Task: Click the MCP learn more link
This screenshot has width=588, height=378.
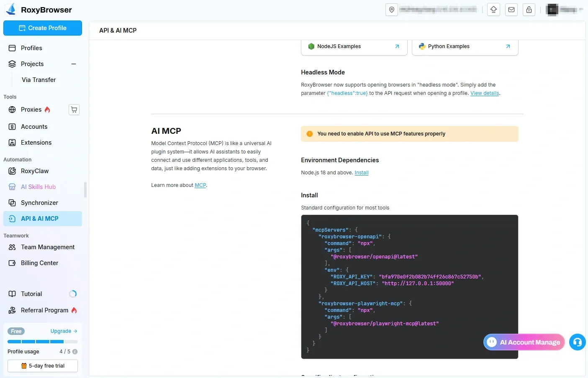Action: 200,185
